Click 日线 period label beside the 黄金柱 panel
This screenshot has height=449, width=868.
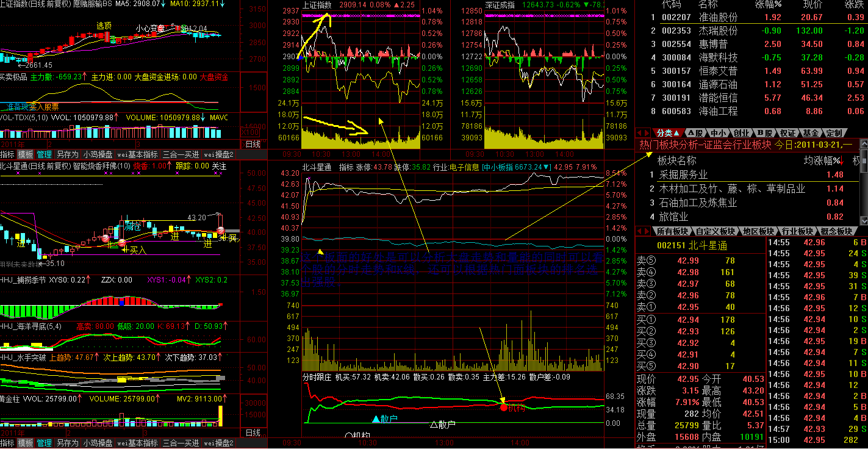click(253, 433)
